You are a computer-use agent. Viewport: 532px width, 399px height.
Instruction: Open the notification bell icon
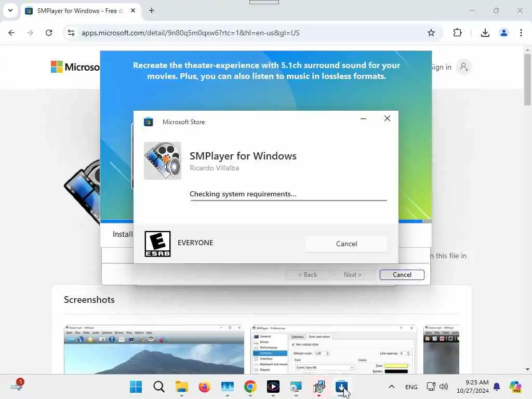pos(496,387)
